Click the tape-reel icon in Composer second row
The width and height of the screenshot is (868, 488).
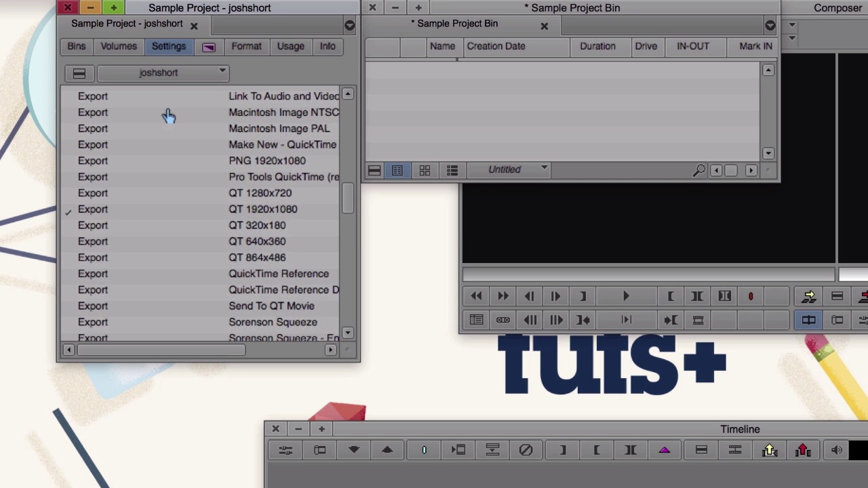coord(502,320)
